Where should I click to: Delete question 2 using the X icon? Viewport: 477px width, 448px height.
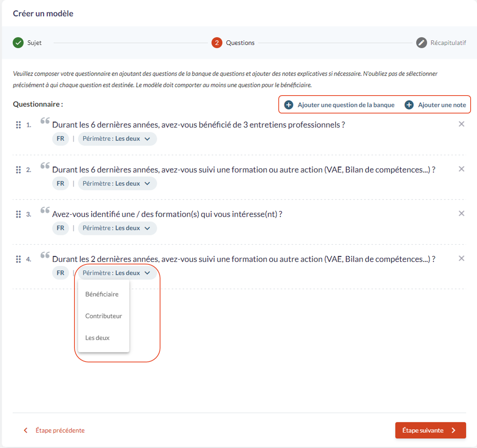(x=461, y=169)
